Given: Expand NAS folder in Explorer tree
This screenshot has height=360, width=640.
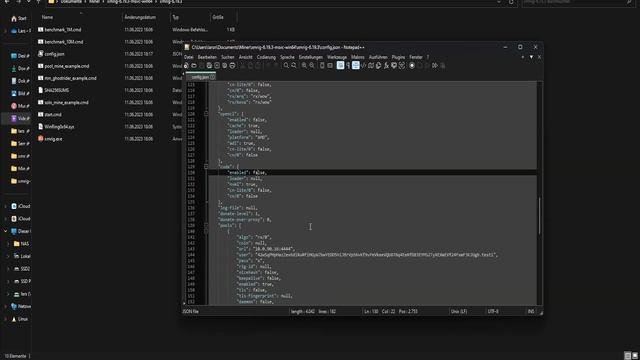Looking at the screenshot, I should [8, 244].
